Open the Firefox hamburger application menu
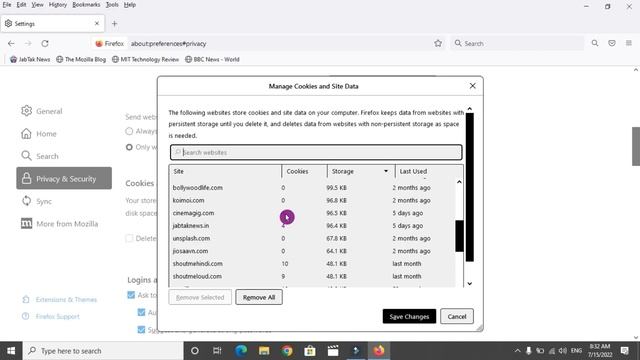The height and width of the screenshot is (360, 640). click(629, 43)
